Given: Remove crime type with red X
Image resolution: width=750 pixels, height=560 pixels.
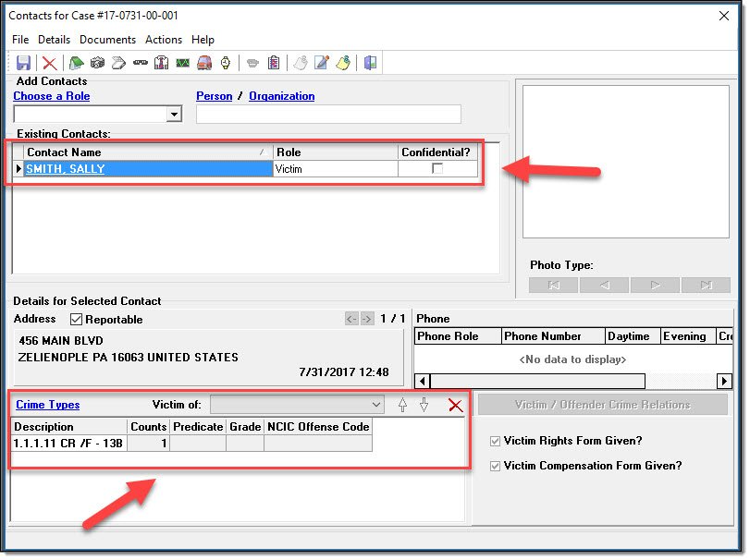Looking at the screenshot, I should coord(454,405).
